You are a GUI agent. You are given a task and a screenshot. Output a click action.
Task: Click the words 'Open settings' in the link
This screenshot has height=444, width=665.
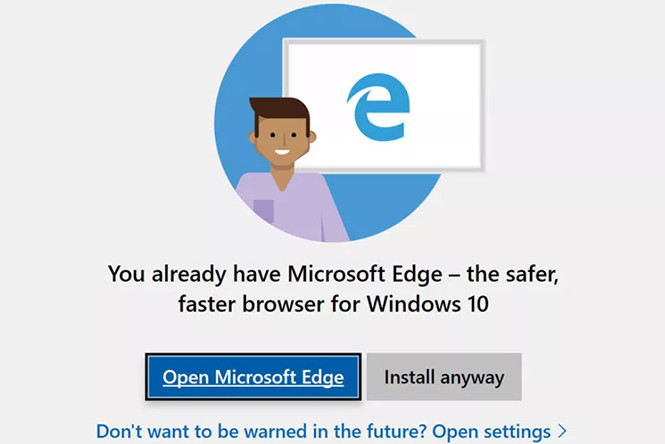tap(491, 431)
